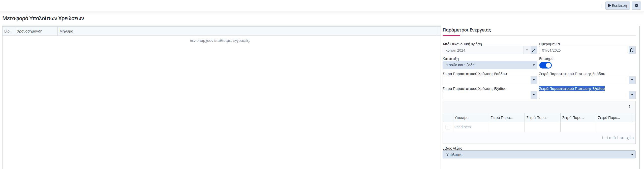644x169 pixels.
Task: Click the Υποκ/μα column header
Action: 470,118
